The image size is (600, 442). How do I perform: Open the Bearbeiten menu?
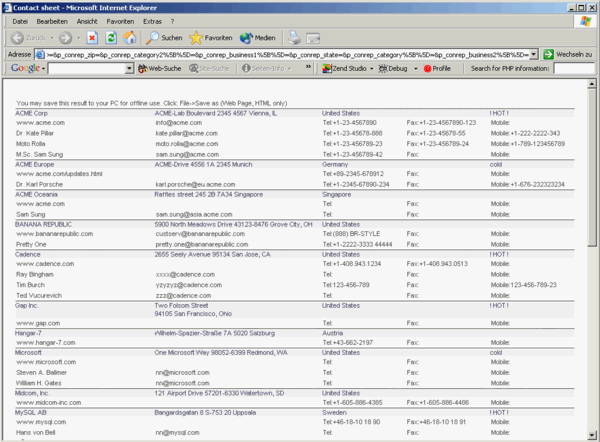[x=52, y=21]
